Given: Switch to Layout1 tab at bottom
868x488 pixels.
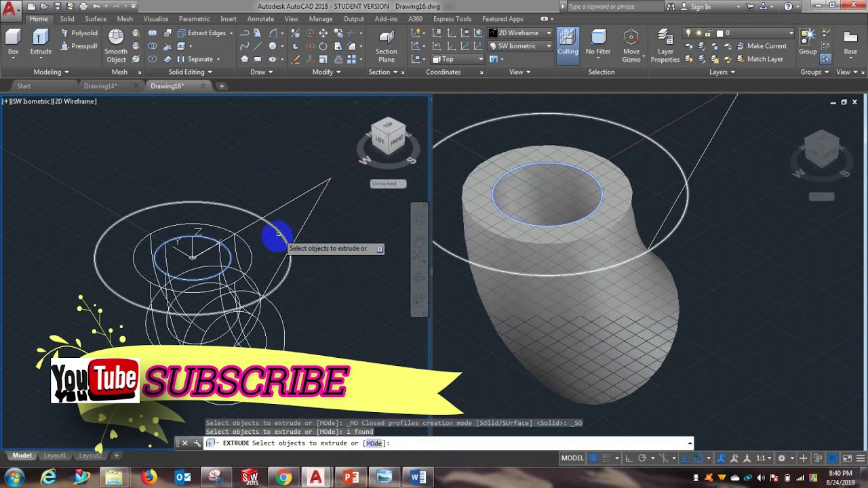Looking at the screenshot, I should click(55, 455).
